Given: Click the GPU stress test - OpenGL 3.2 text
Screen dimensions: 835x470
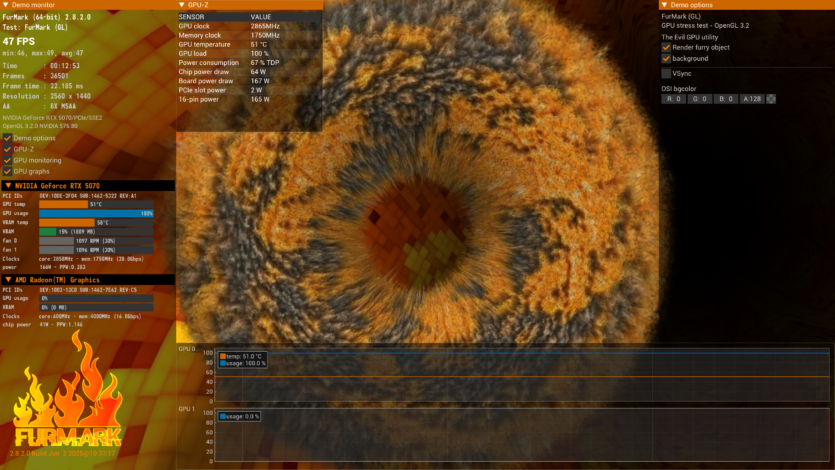Looking at the screenshot, I should [705, 26].
